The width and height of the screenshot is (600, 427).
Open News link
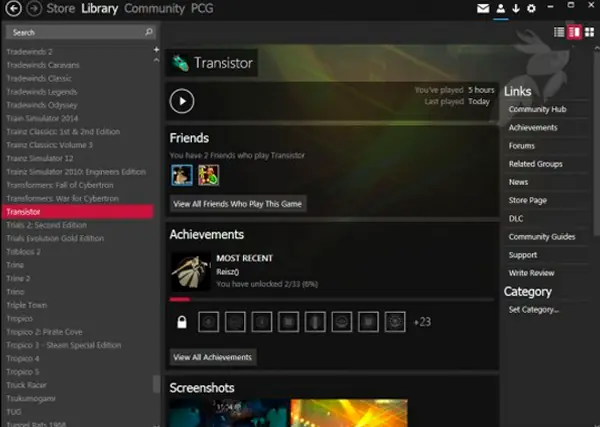click(x=518, y=182)
